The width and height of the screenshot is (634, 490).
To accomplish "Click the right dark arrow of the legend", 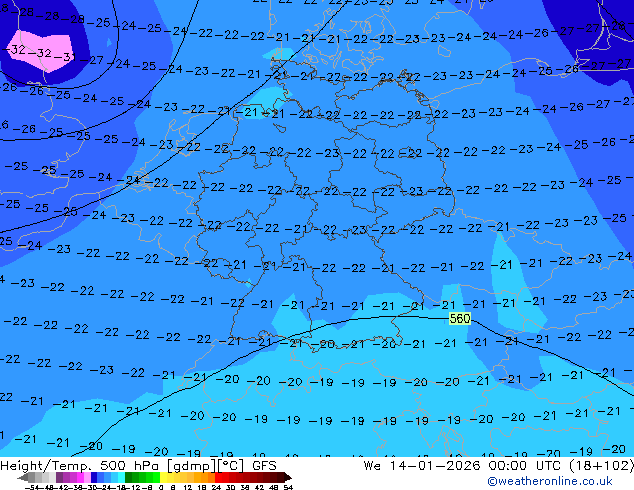I will pos(288,477).
